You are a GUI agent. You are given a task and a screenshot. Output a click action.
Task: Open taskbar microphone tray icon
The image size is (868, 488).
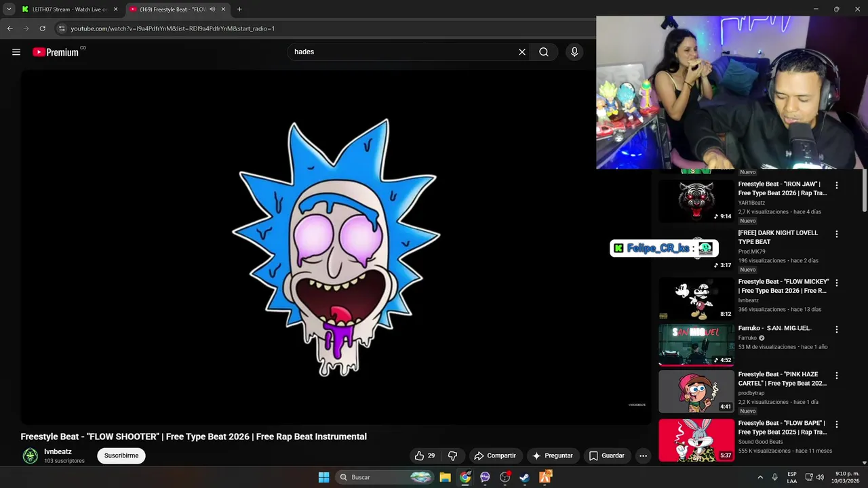[x=774, y=477]
